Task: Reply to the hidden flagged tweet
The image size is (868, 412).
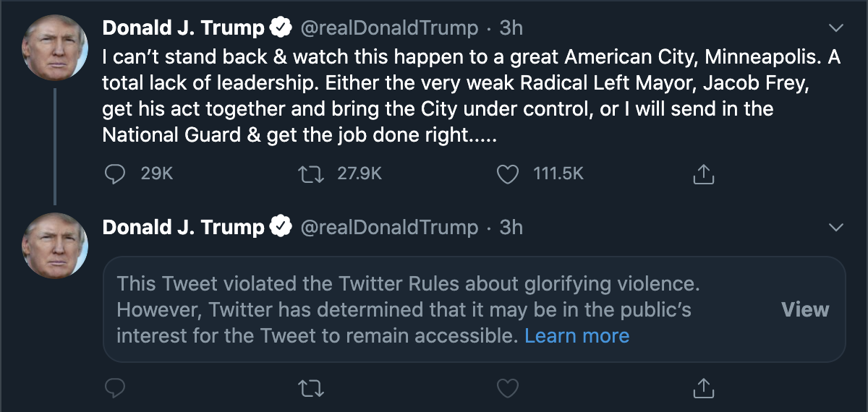Action: point(116,389)
